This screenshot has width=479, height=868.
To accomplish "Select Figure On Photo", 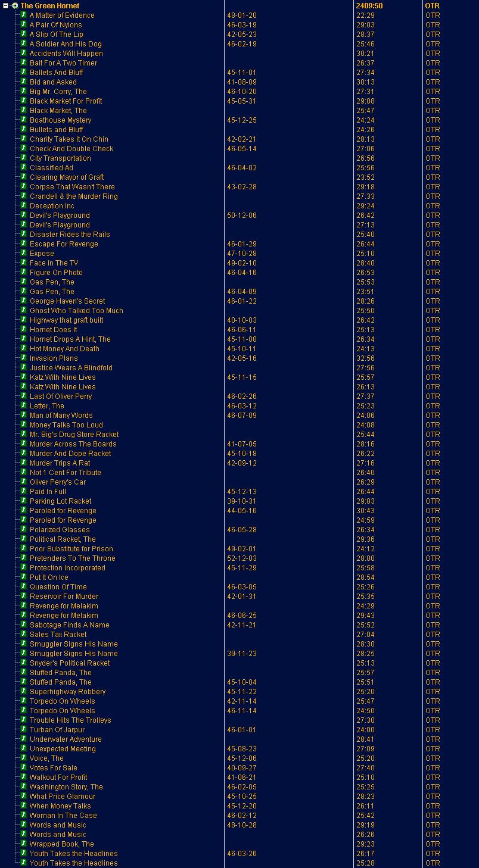I will point(56,273).
